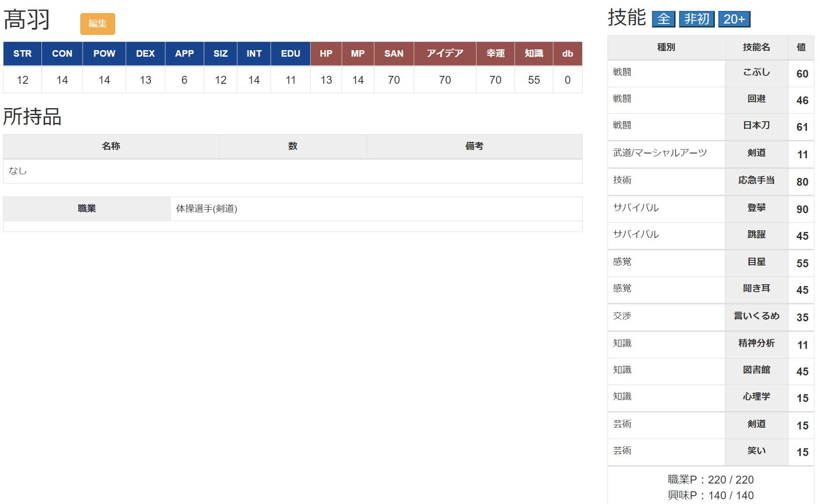Viewport: 820px width, 504px height.
Task: Click the occupation value 体操選手(剣道)
Action: [x=206, y=209]
